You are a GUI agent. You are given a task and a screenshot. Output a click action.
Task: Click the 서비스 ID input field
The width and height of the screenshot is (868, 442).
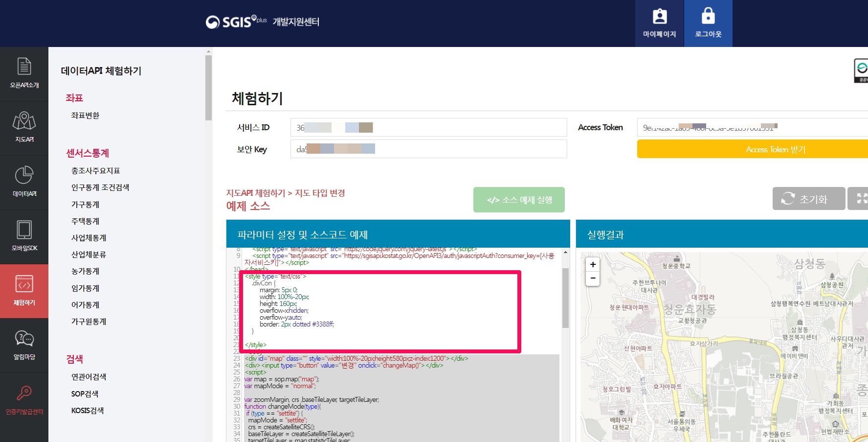tap(428, 127)
